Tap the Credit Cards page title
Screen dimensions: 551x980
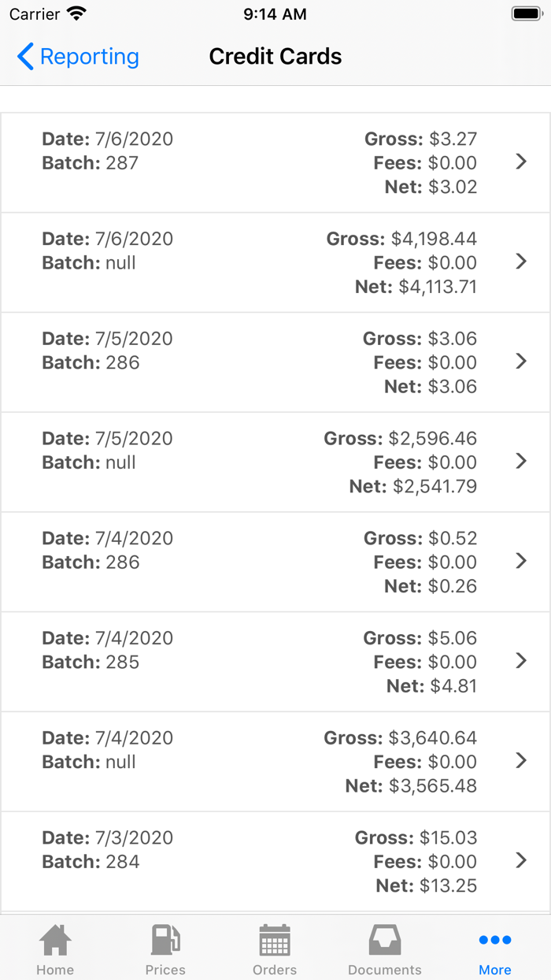[275, 57]
